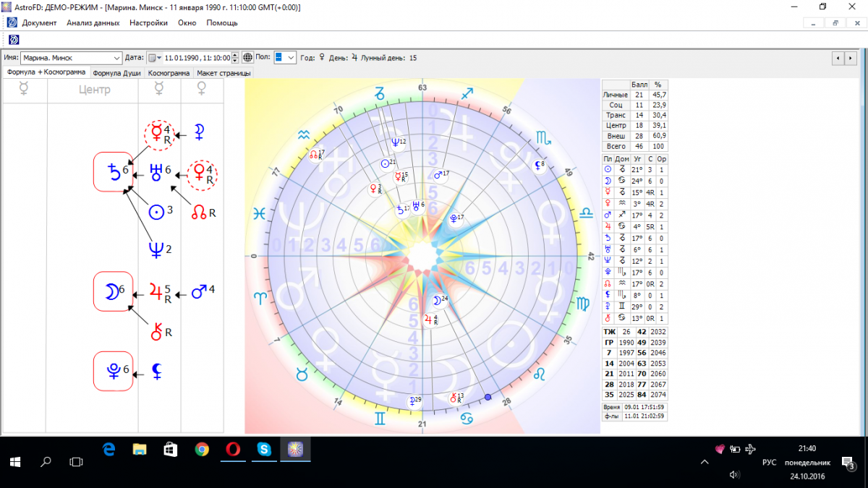868x488 pixels.
Task: Click the AstroFD logo toolbar icon
Action: tap(14, 39)
